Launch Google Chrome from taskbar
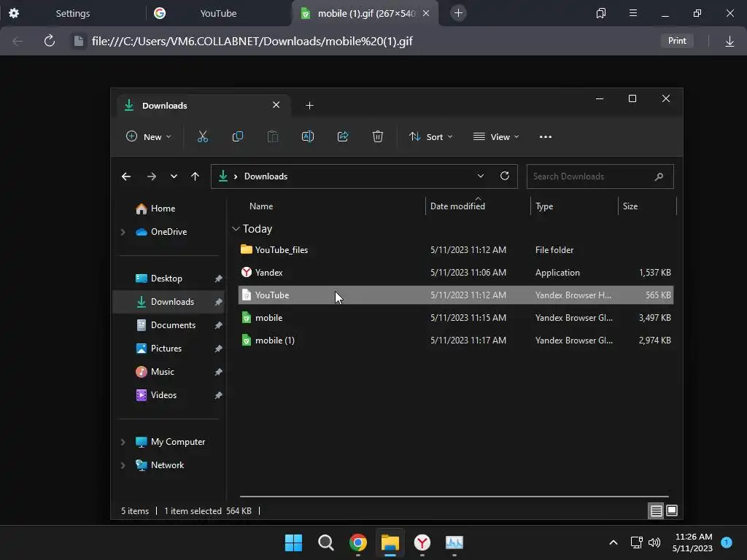 click(358, 542)
